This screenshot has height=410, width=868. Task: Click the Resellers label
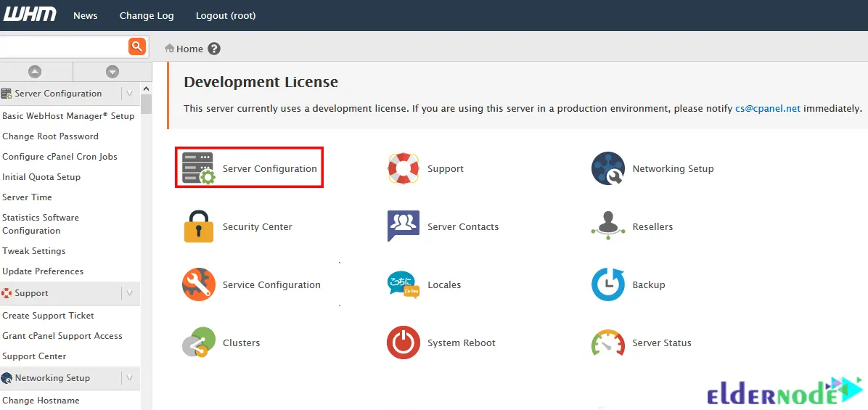point(652,227)
